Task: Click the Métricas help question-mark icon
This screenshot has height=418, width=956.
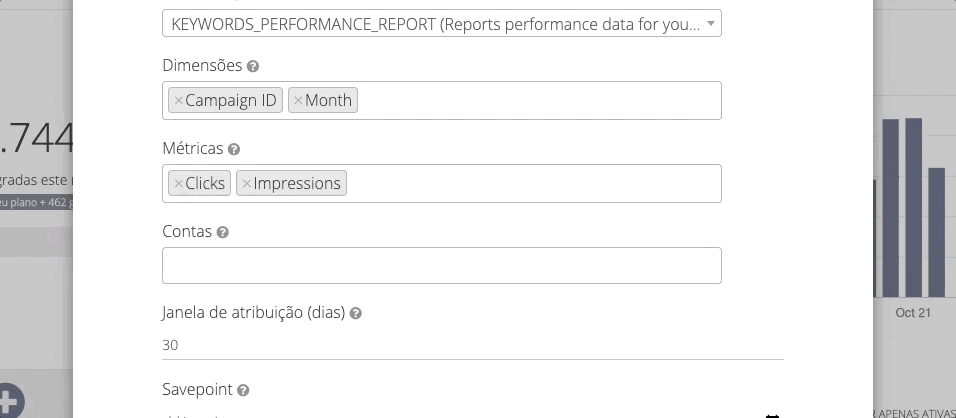Action: 234,149
